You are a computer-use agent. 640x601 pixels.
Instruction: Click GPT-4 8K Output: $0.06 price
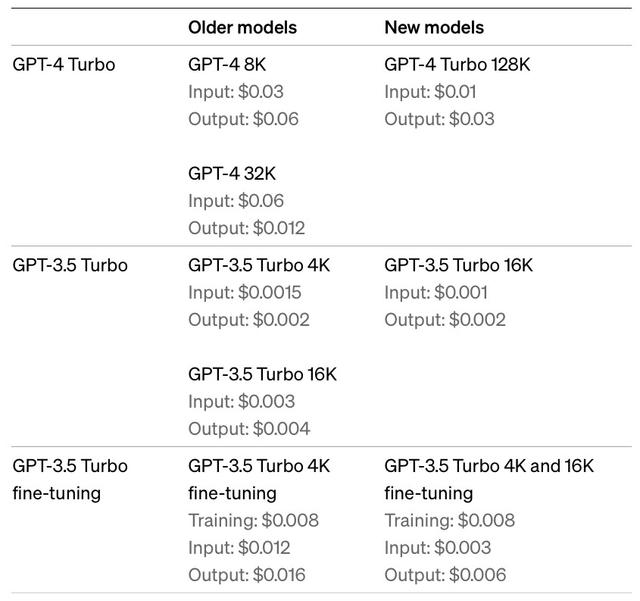243,119
